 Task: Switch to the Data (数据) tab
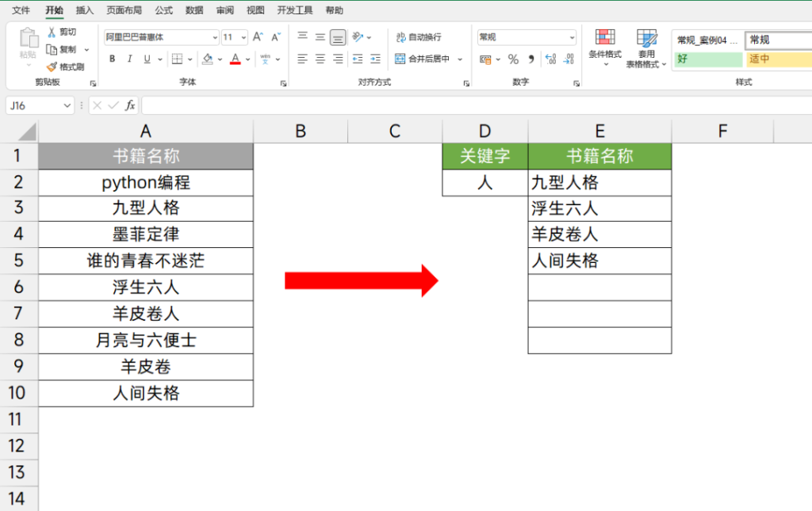(194, 10)
